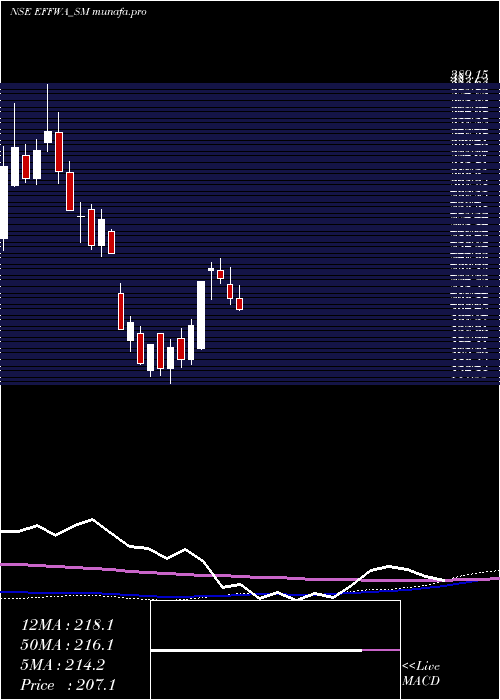Click the top price axis label

point(470,75)
